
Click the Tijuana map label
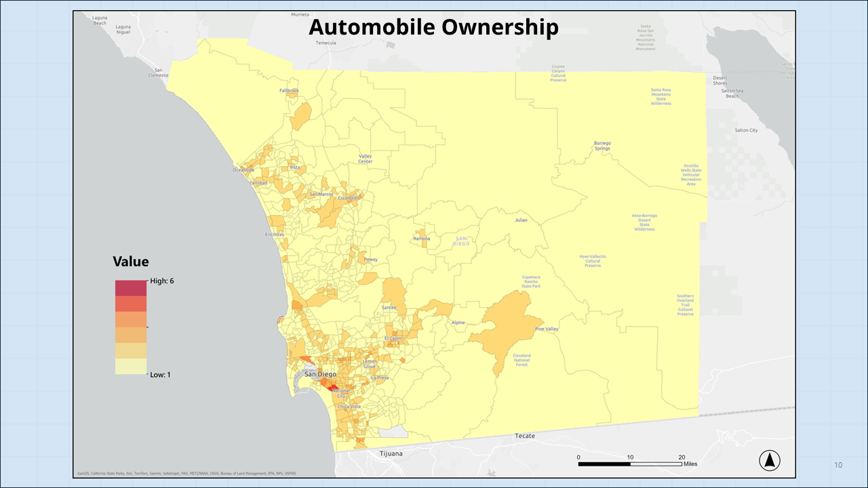[391, 453]
